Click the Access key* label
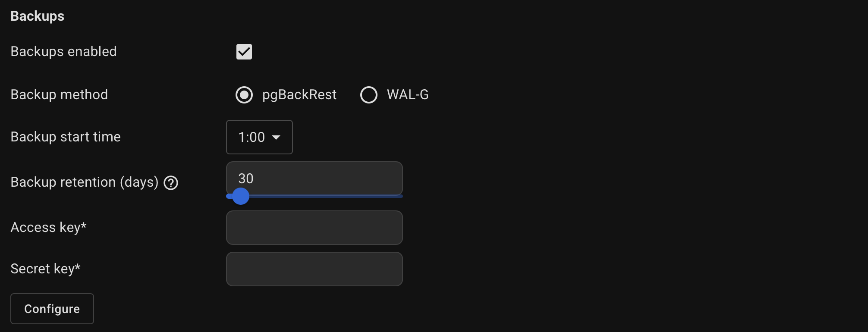Viewport: 868px width, 332px height. (x=48, y=228)
